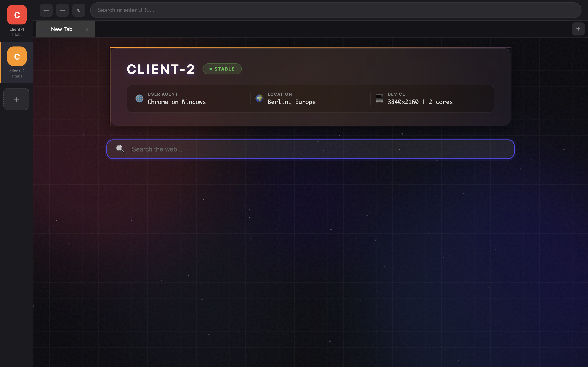Click the back navigation arrow
588x367 pixels.
tap(46, 10)
